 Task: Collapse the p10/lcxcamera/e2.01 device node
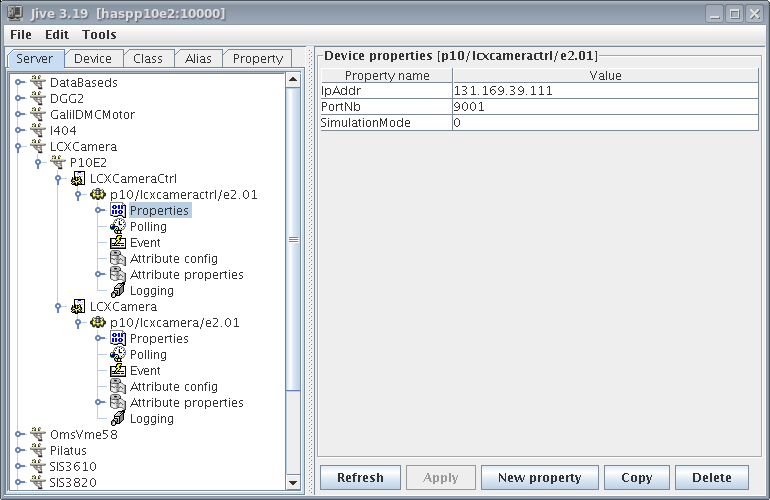click(x=78, y=323)
